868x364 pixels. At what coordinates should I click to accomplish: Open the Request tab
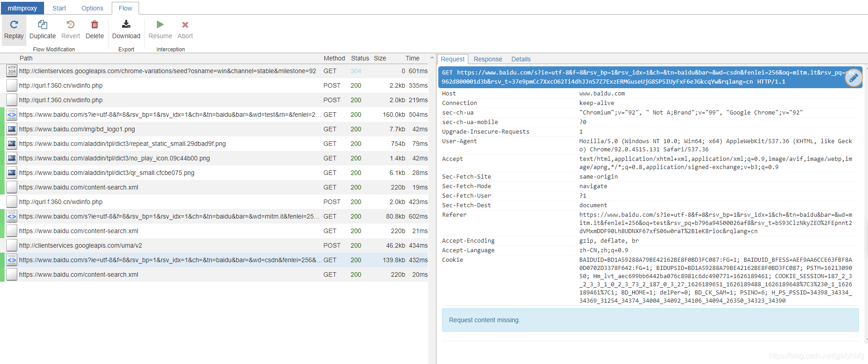pos(452,59)
